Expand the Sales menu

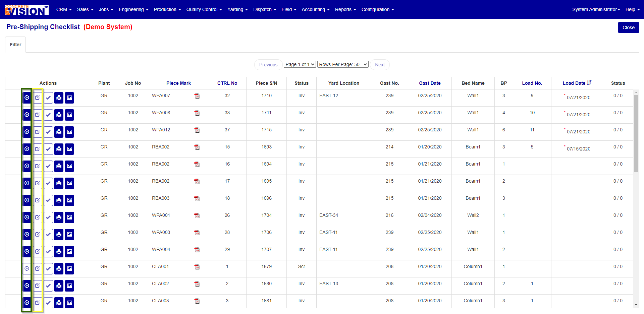(85, 9)
